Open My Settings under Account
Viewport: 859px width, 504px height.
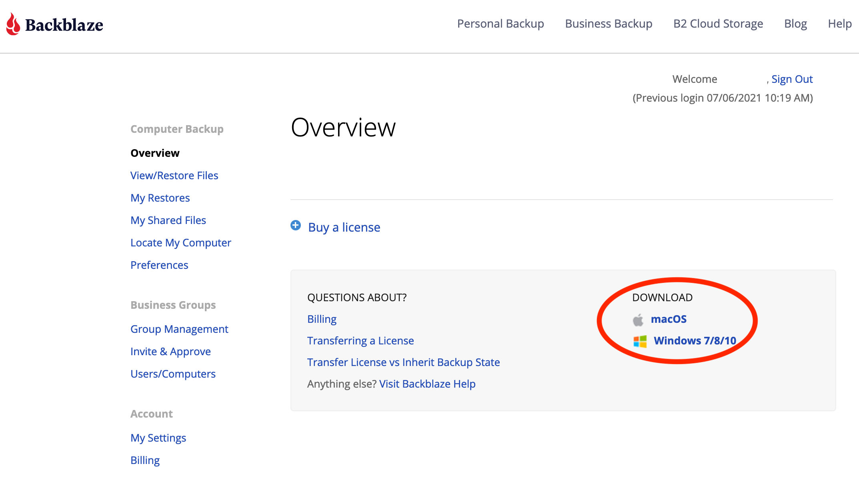[158, 438]
